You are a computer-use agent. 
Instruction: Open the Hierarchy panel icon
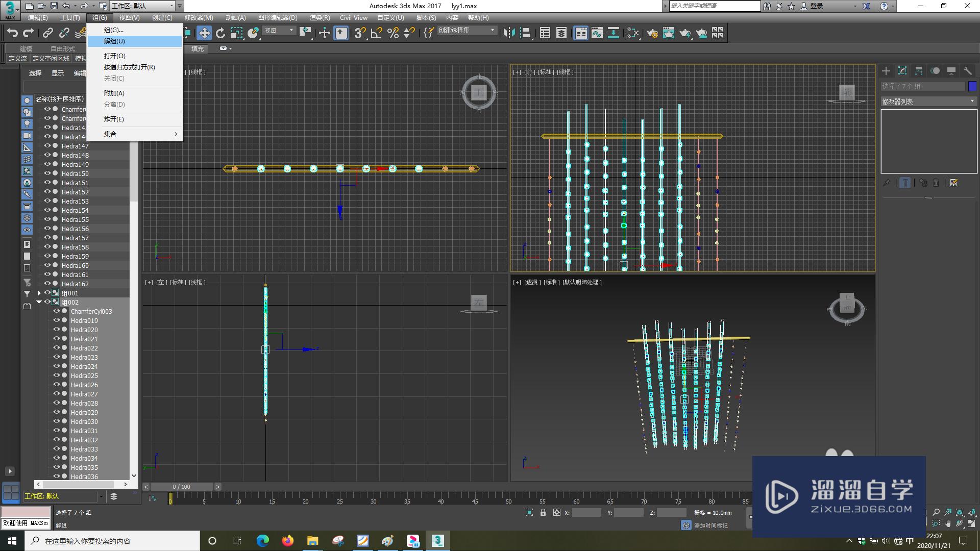point(919,71)
